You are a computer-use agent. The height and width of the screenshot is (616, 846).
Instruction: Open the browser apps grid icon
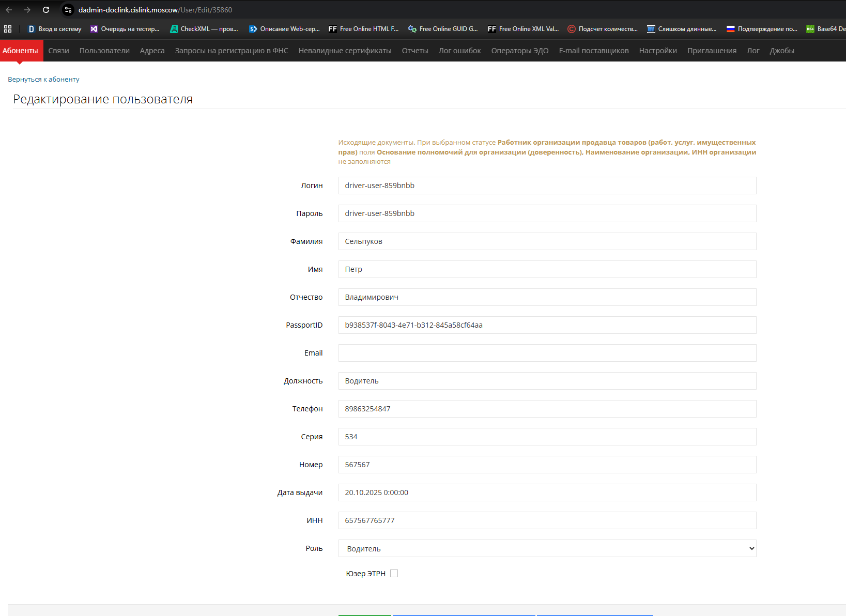[8, 29]
